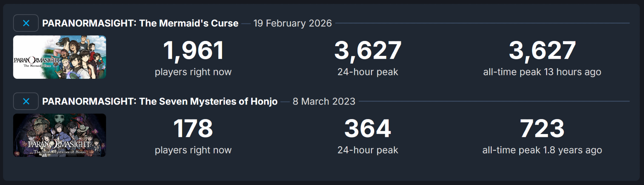Click the 19 February 2026 release date
This screenshot has height=185, width=644.
(292, 23)
